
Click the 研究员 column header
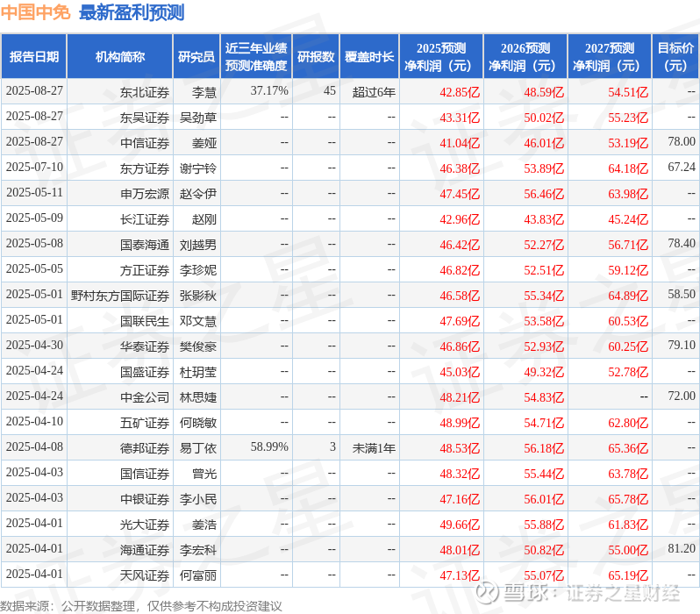[196, 57]
